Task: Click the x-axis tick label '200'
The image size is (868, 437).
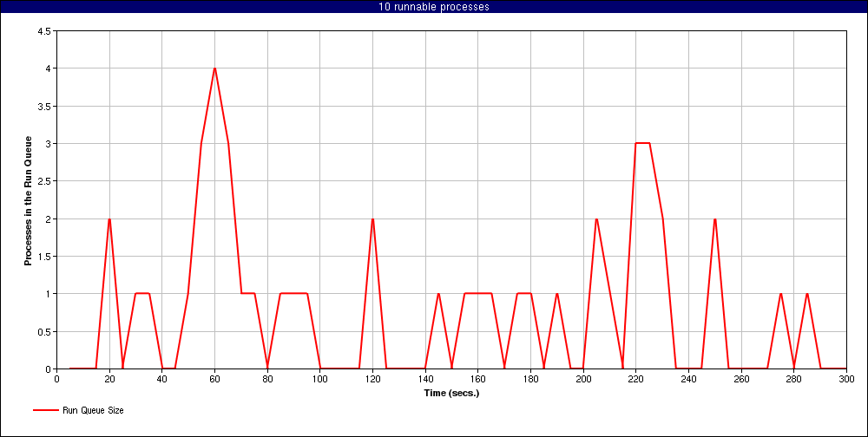Action: coord(583,379)
